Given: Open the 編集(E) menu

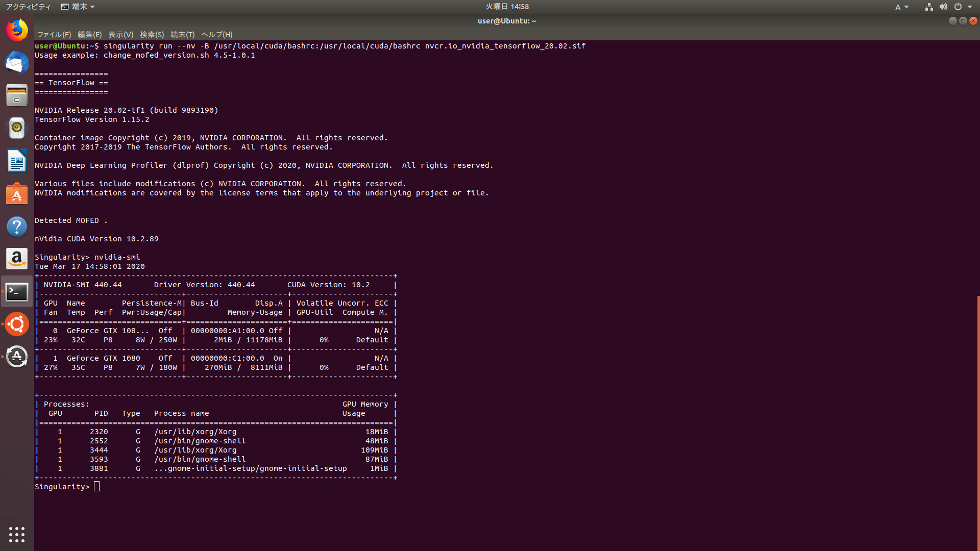Looking at the screenshot, I should pyautogui.click(x=90, y=35).
